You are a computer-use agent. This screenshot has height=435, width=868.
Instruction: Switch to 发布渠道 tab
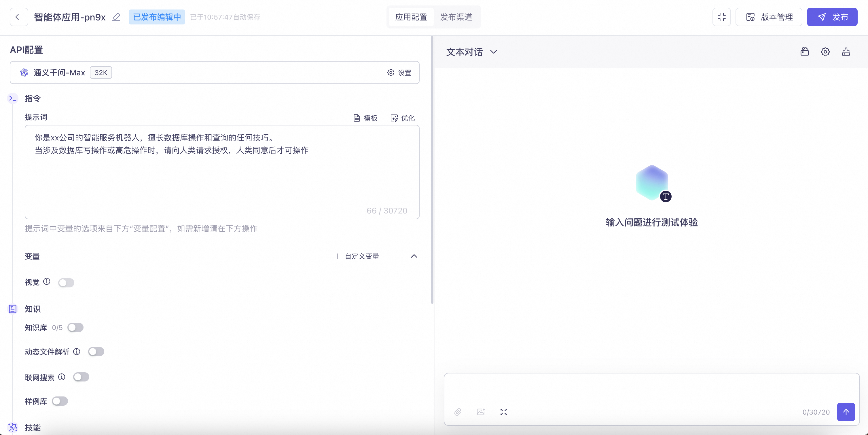point(456,17)
